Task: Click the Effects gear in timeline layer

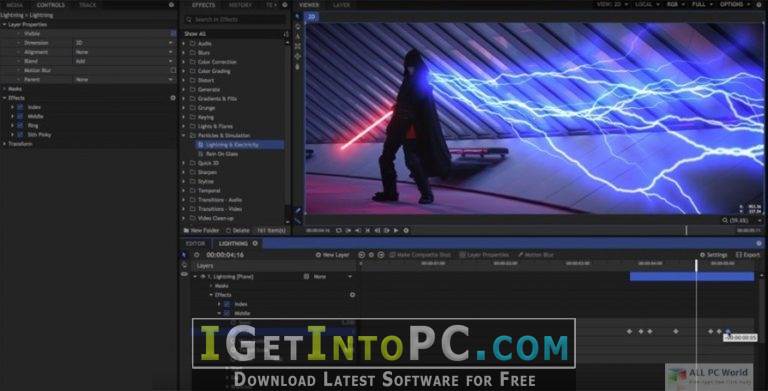Action: pyautogui.click(x=352, y=295)
